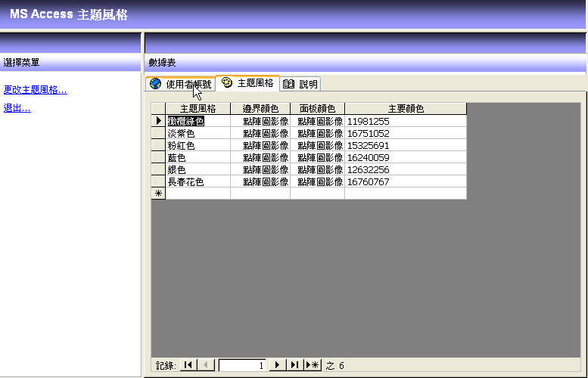588x378 pixels.
Task: Click 邊界顏色 cell in the 橄欖綠色 row
Action: [260, 121]
